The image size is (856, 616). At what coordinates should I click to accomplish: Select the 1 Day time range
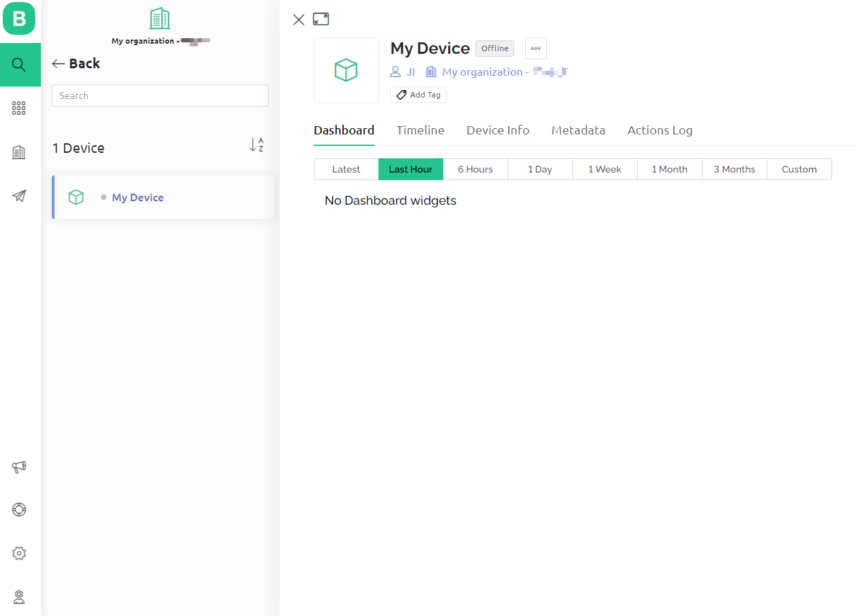540,169
